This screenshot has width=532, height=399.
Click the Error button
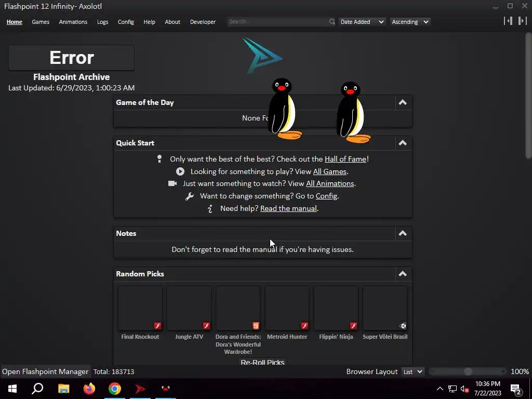coord(72,58)
